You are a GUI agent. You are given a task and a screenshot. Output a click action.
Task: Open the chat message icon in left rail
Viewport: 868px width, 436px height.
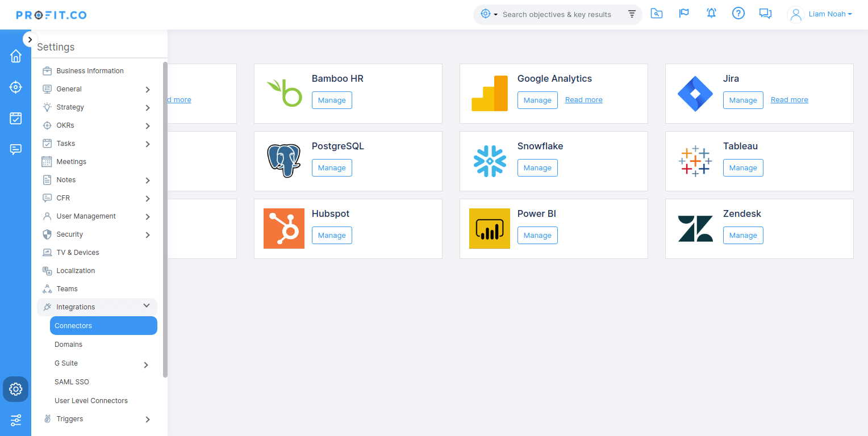[x=16, y=149]
